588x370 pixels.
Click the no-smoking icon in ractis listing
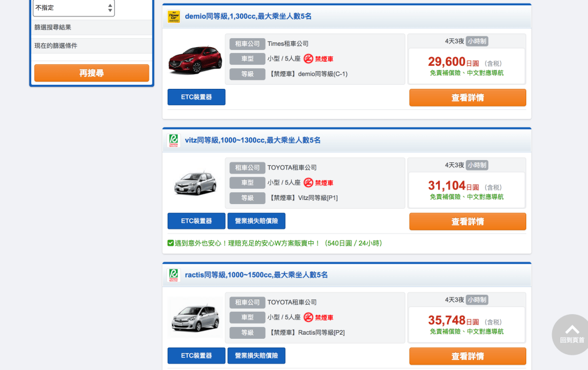tap(308, 318)
